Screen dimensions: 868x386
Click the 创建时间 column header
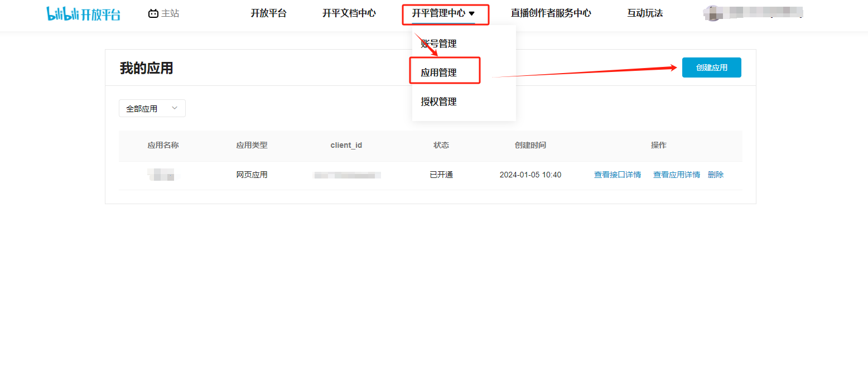pyautogui.click(x=531, y=145)
